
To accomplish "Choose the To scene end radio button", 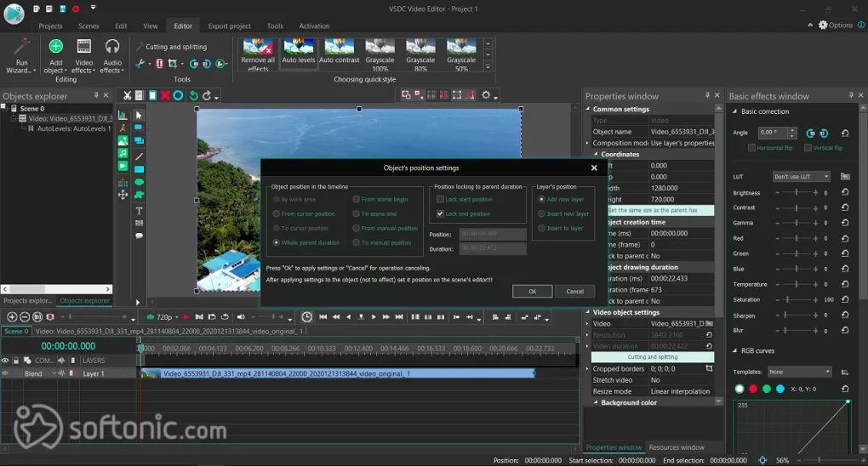I will click(357, 213).
